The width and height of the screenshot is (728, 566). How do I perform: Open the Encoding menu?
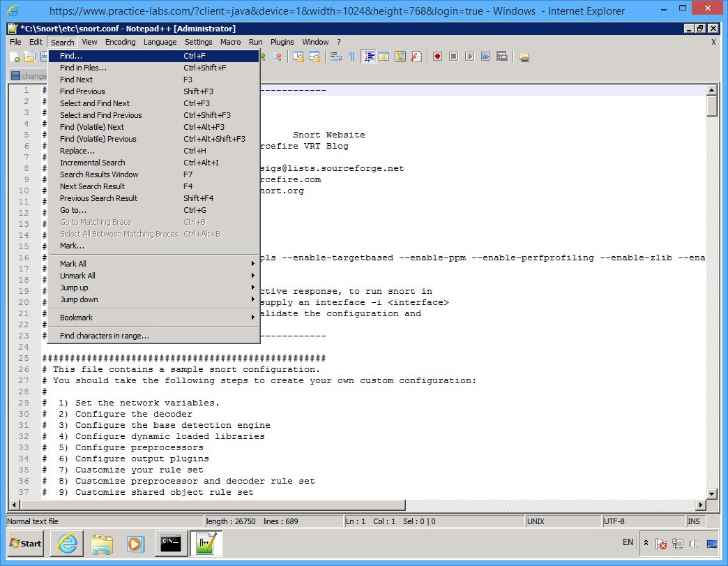click(x=120, y=42)
